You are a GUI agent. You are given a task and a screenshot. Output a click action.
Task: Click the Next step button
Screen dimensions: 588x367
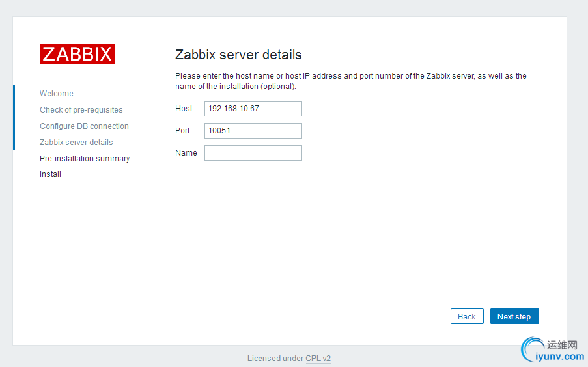(x=514, y=316)
